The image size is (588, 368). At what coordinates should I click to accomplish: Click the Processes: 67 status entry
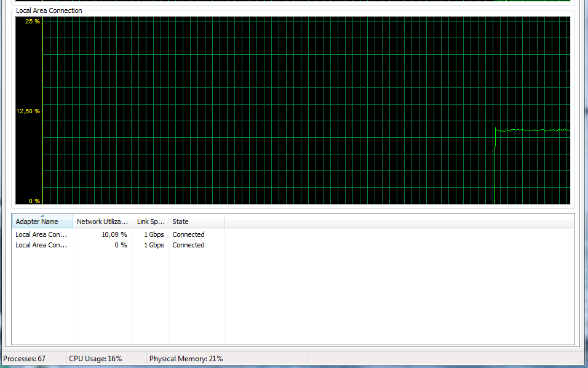[x=25, y=359]
